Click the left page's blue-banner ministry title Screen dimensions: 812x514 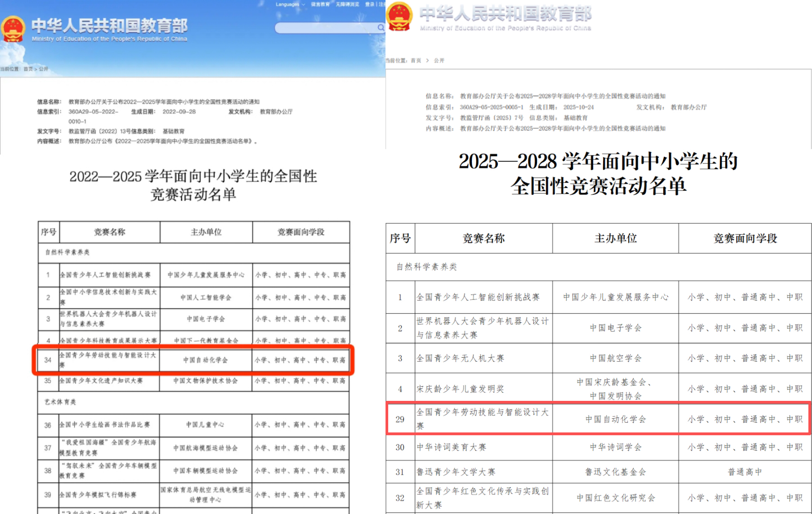pyautogui.click(x=110, y=26)
